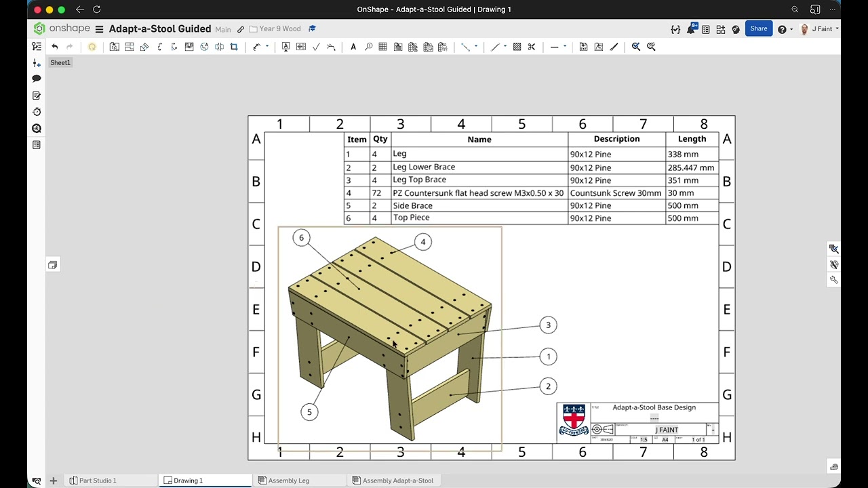Click the Share button
Image resolution: width=868 pixels, height=488 pixels.
(759, 28)
